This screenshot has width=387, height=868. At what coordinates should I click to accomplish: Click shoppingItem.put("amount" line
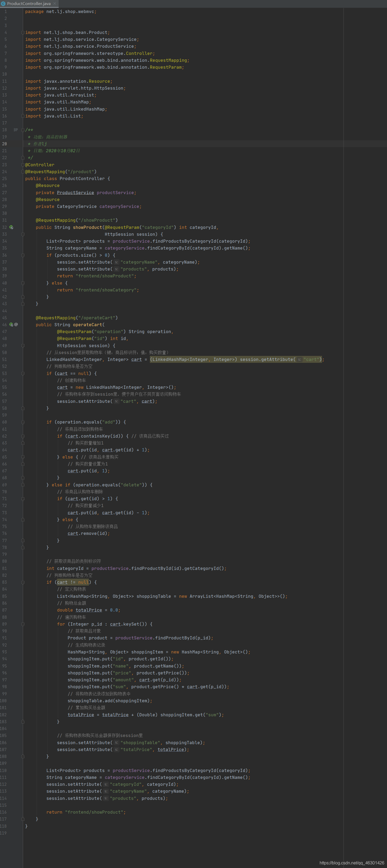(x=124, y=680)
